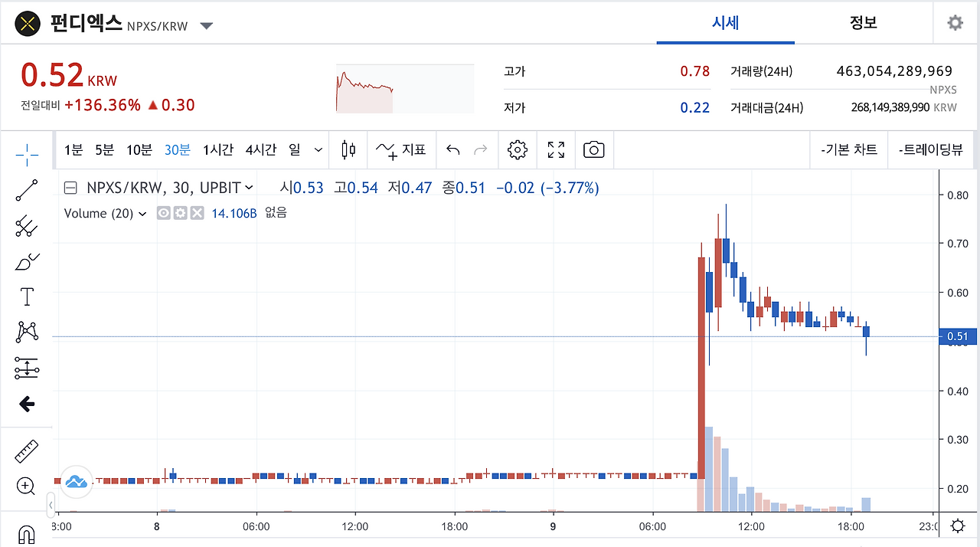The width and height of the screenshot is (980, 547).
Task: Switch chart to fullscreen mode
Action: (557, 149)
